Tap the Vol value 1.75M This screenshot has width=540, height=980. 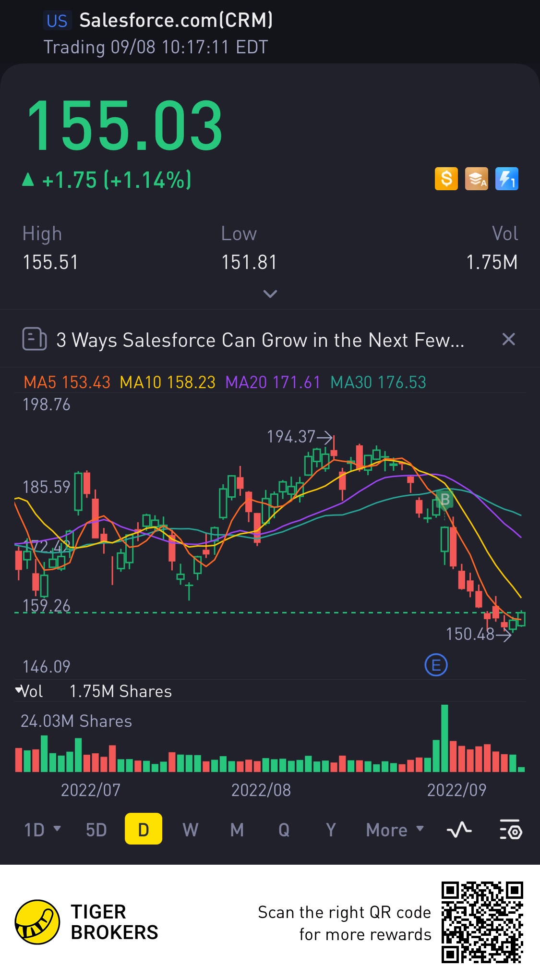492,262
